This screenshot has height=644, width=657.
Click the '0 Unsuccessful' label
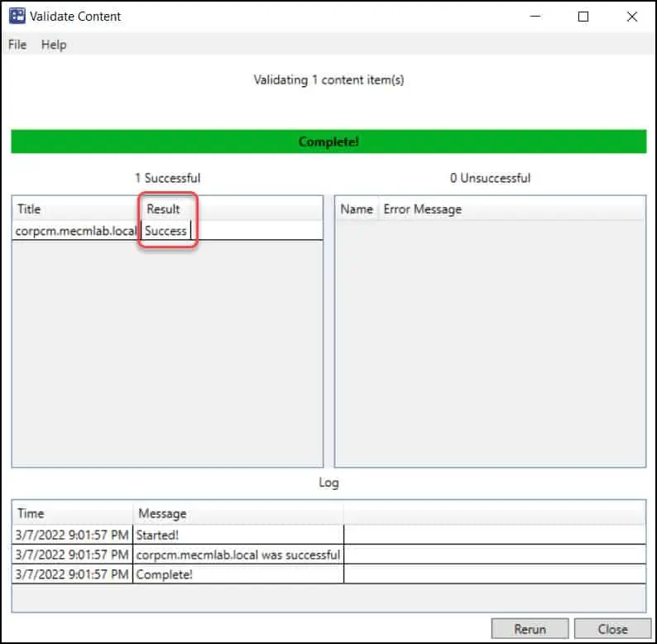(490, 178)
